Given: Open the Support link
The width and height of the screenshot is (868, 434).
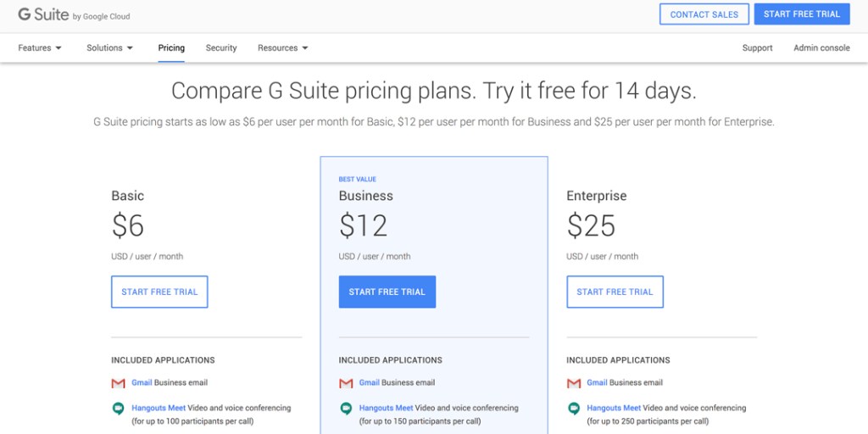Looking at the screenshot, I should coord(757,48).
